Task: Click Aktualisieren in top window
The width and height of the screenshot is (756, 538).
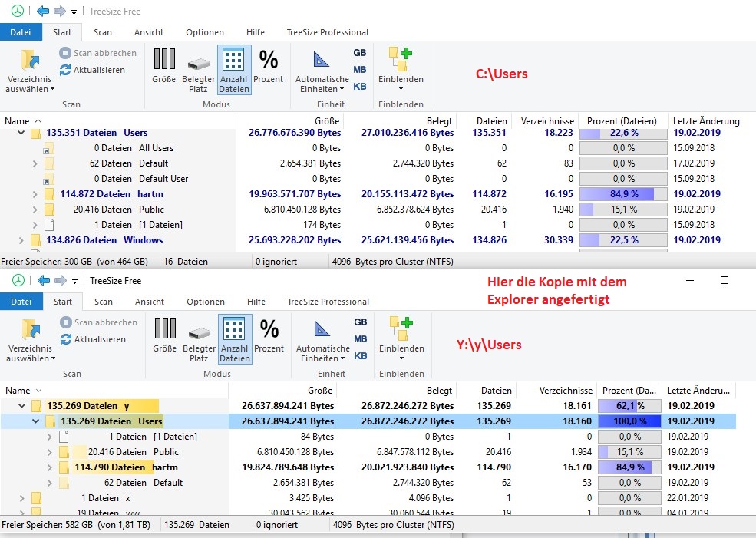Action: (x=93, y=70)
